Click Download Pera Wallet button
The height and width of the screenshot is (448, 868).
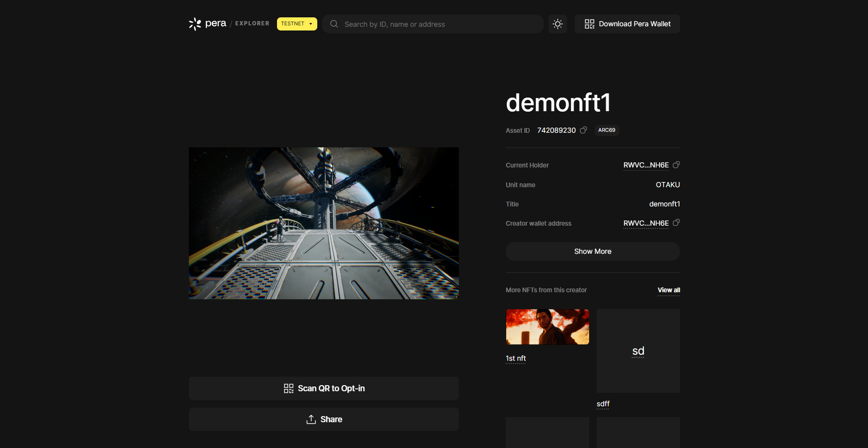click(x=627, y=24)
